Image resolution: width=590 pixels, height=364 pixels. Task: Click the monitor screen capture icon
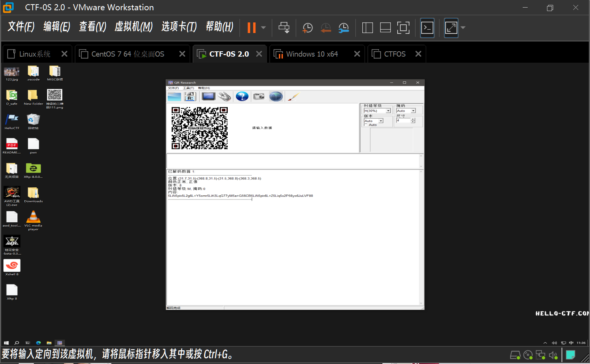tap(208, 97)
